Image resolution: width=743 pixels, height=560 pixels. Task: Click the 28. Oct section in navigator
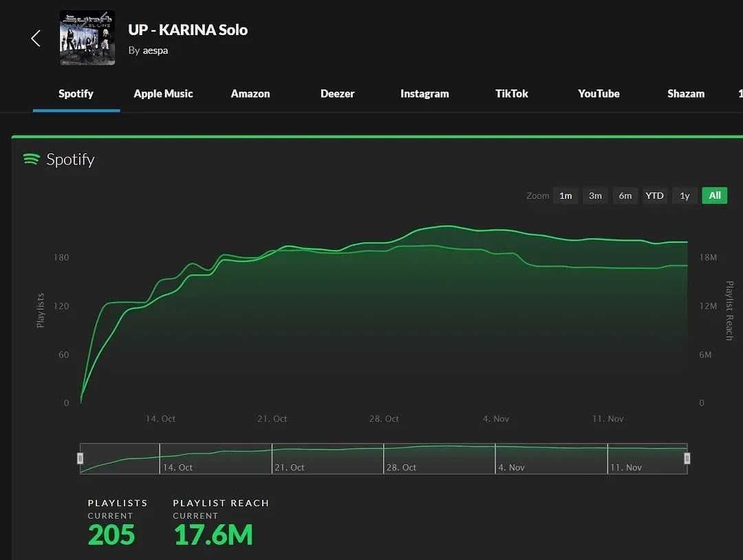click(439, 459)
